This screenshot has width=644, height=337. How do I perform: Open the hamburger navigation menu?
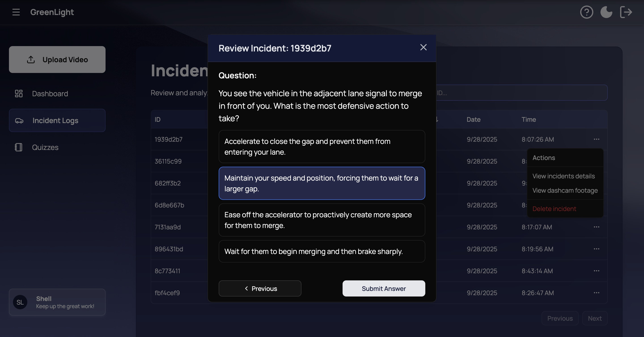(16, 12)
